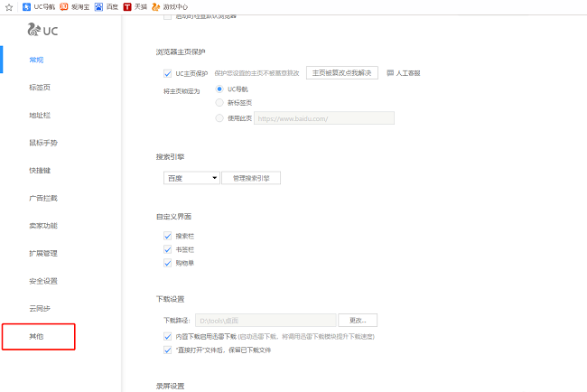Open the 广告拦截 settings tab
Viewport: 587px width, 392px height.
[43, 198]
